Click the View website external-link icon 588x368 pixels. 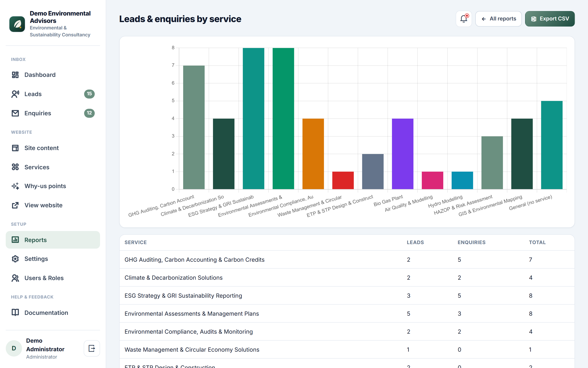pyautogui.click(x=15, y=205)
